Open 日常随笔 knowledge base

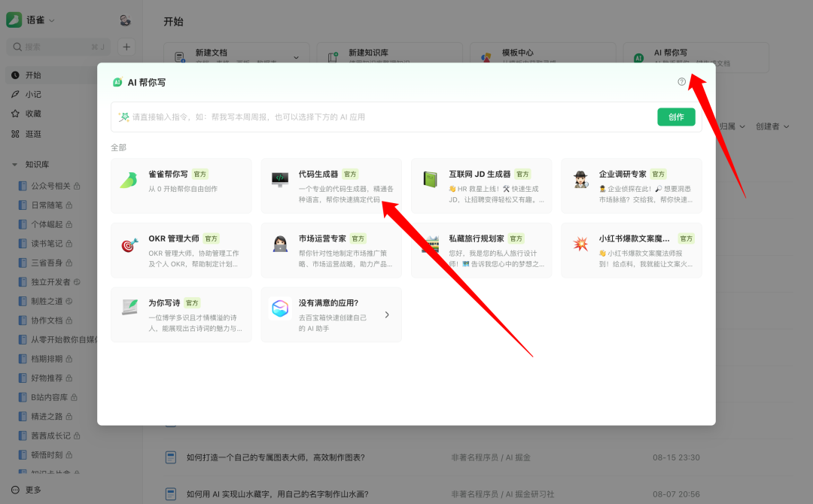click(x=47, y=205)
